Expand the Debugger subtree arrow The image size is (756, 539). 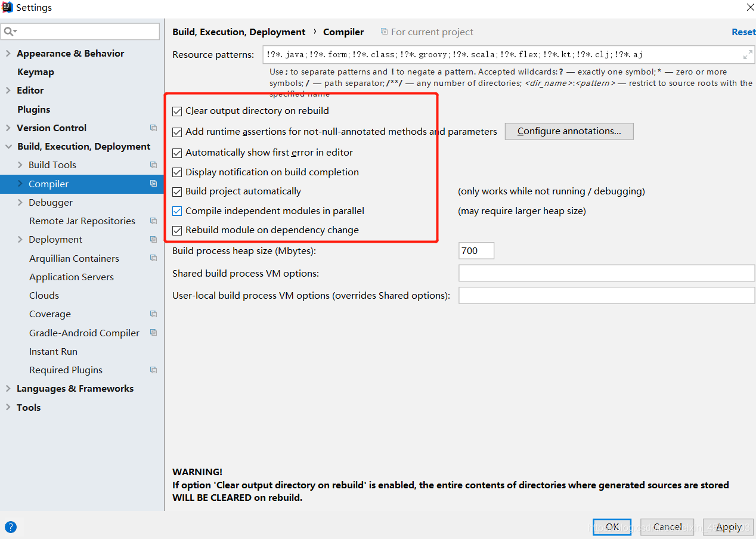click(20, 202)
